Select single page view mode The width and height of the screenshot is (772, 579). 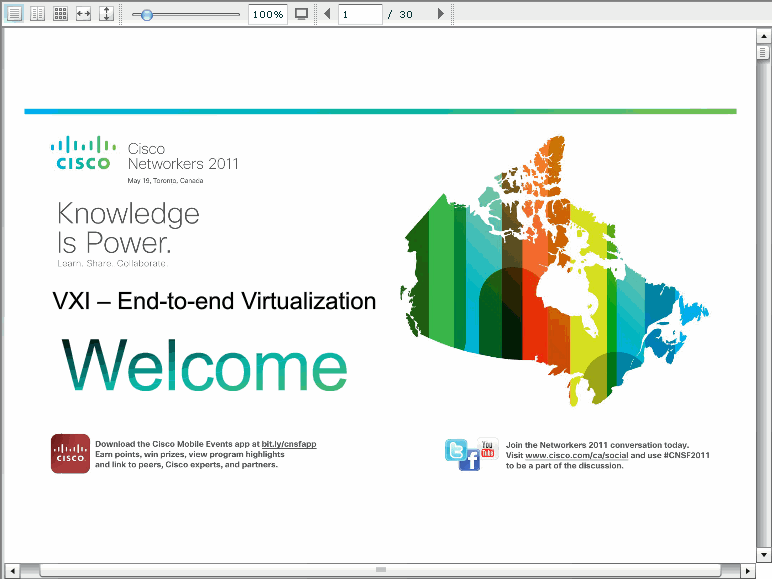coord(14,14)
